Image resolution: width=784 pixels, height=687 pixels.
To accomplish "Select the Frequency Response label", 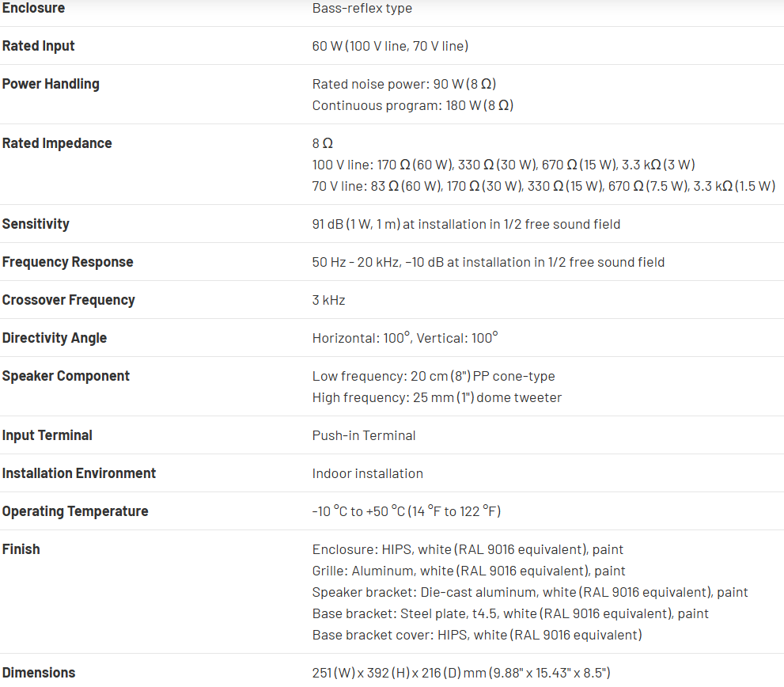I will click(x=67, y=262).
